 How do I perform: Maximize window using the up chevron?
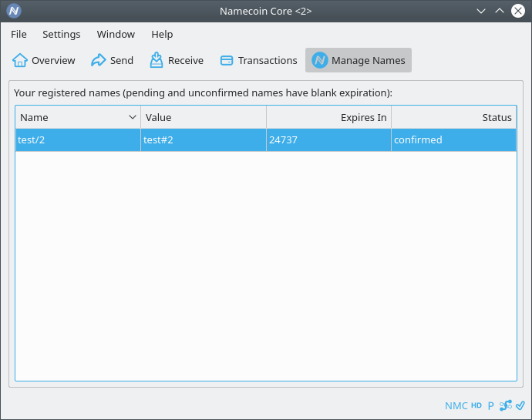pos(500,11)
